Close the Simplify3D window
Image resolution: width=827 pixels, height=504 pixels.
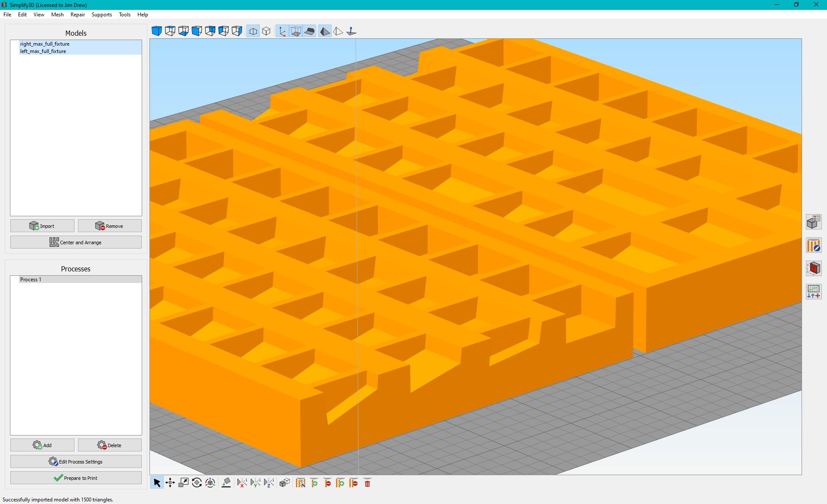[x=816, y=5]
